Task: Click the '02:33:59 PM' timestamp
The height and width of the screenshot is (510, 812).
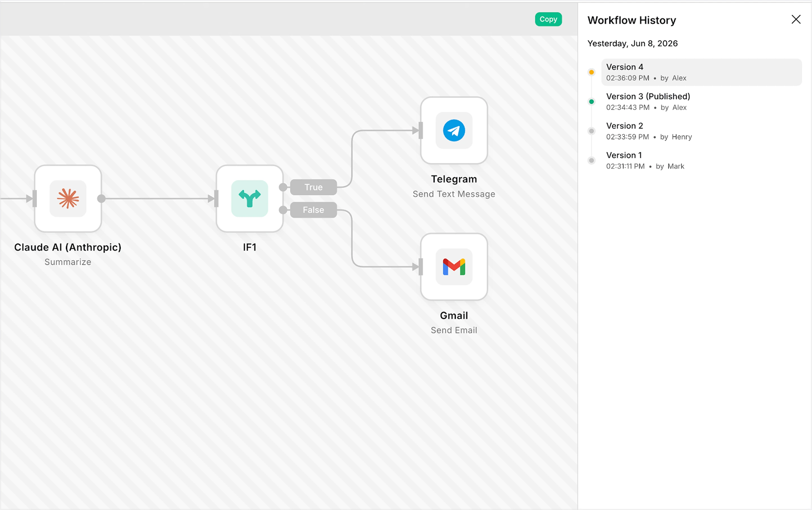Action: [x=627, y=137]
